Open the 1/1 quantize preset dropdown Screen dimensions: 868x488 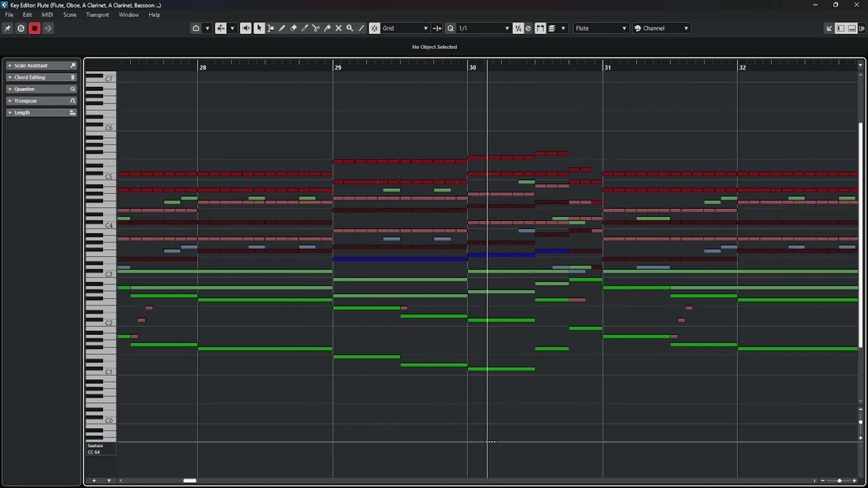click(x=484, y=28)
